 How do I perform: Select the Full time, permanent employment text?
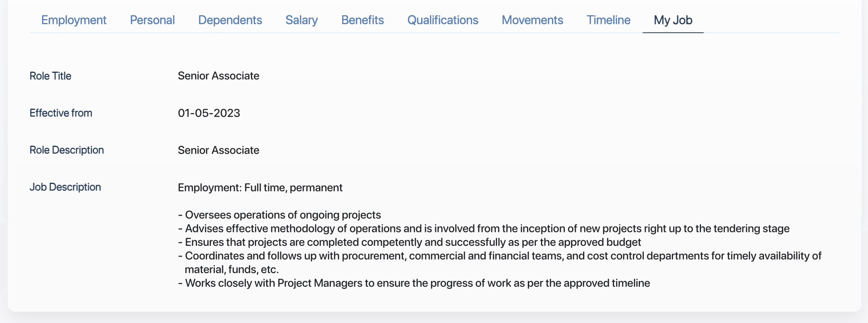point(260,187)
